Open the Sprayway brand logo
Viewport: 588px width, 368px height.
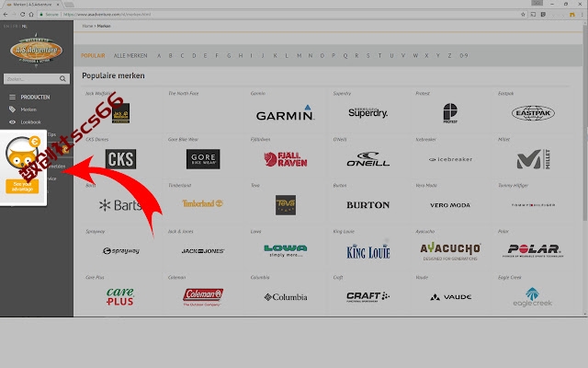(120, 251)
